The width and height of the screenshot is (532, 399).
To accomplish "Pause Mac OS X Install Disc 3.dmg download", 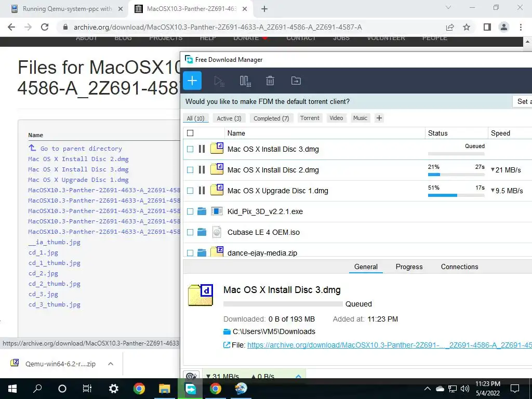I will pyautogui.click(x=202, y=149).
